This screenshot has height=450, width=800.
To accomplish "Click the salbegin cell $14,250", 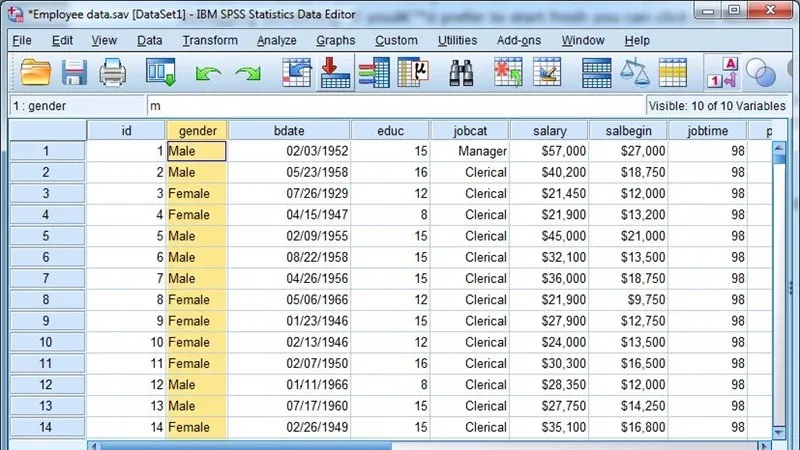I will coord(629,406).
